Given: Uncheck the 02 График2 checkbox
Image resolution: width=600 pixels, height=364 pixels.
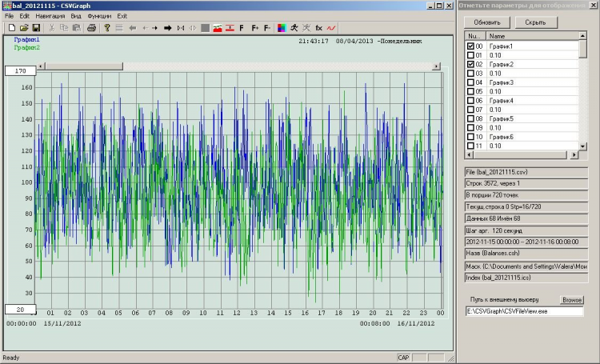Looking at the screenshot, I should [x=470, y=64].
